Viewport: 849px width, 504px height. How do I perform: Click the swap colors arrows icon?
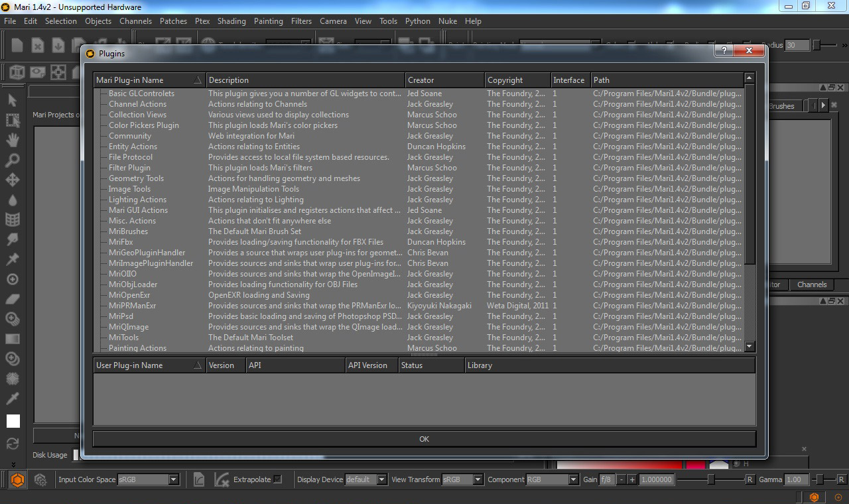pos(12,444)
